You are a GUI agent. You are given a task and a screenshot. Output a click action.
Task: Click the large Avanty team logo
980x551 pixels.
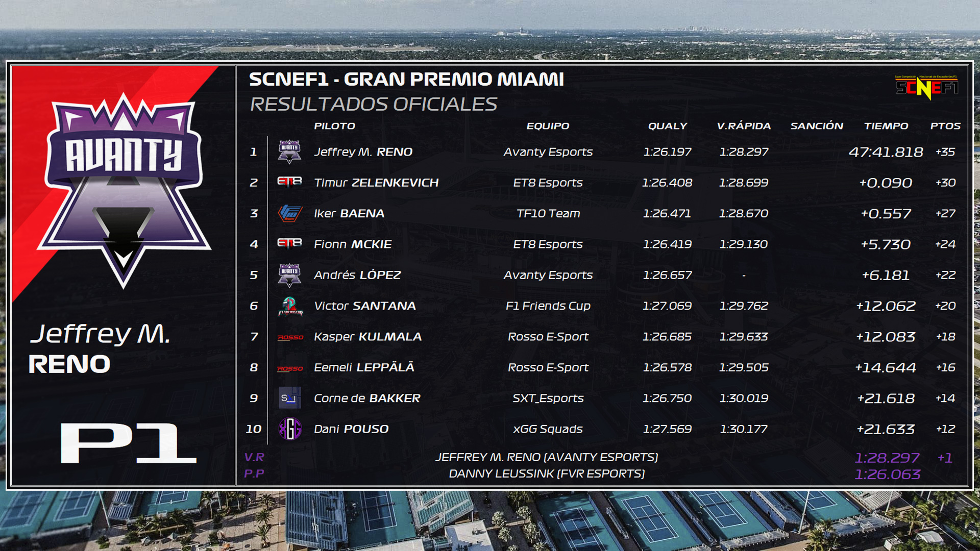tap(124, 190)
